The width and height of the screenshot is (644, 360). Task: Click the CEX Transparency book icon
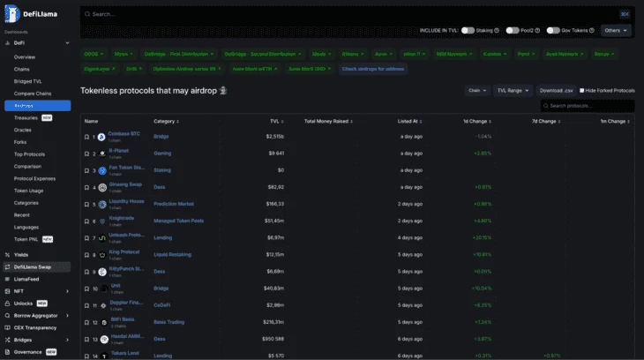7,327
